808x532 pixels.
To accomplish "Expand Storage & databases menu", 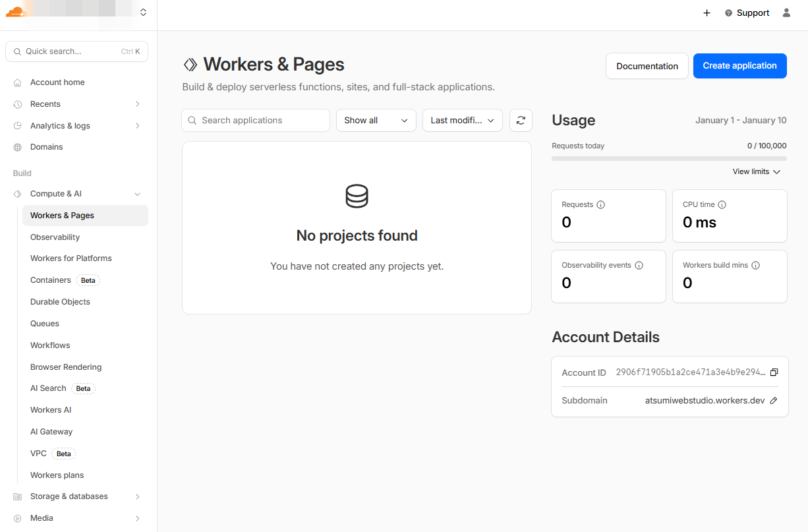I will pyautogui.click(x=137, y=496).
